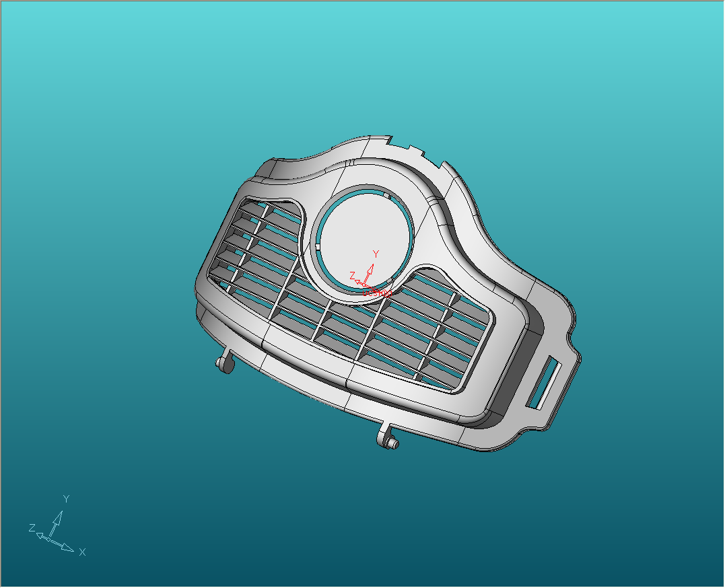
Task: Select the red UCS origin text on model
Action: (378, 292)
